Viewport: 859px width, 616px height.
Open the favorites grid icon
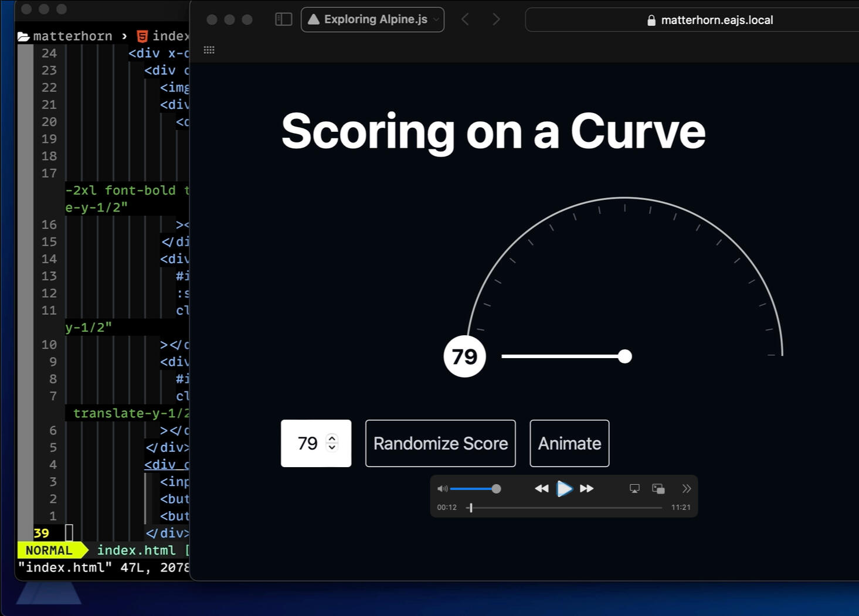[x=209, y=50]
